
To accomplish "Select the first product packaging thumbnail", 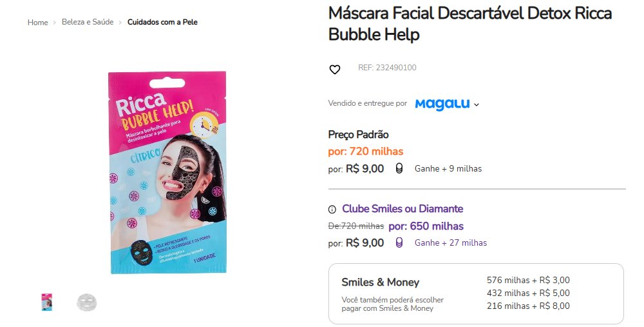I will pos(47,302).
